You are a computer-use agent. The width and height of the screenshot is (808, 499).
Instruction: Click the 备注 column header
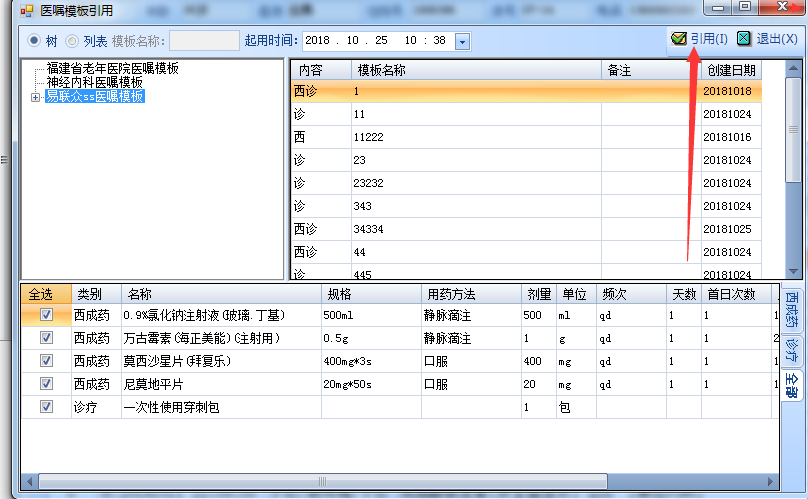coord(651,70)
